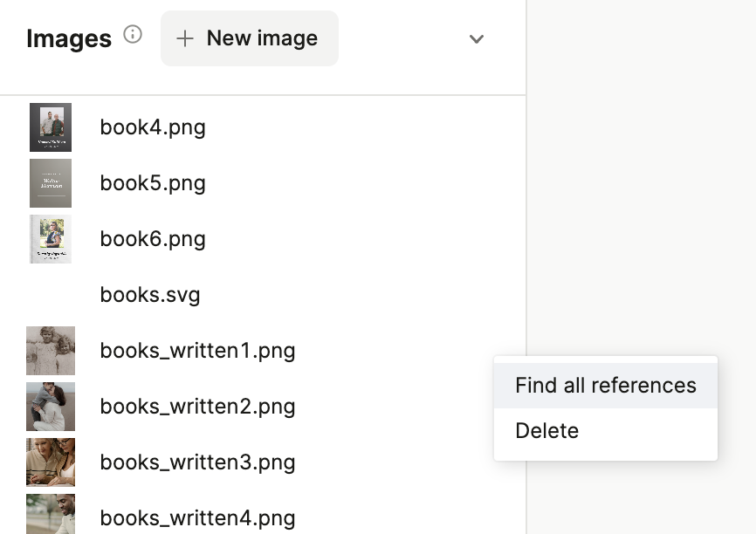Screen dimensions: 756x534
Task: Select the book6.png file name
Action: pos(153,239)
